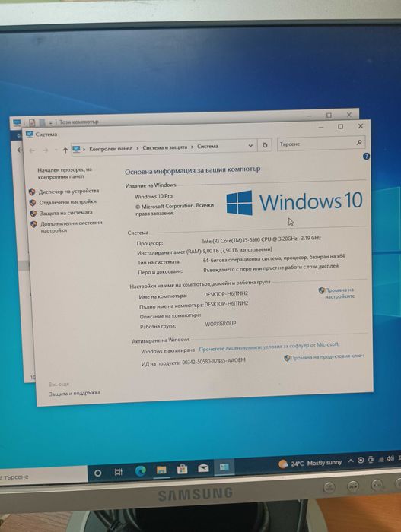The width and height of the screenshot is (401, 532).
Task: Click the Windows 10 logo
Action: click(x=294, y=202)
